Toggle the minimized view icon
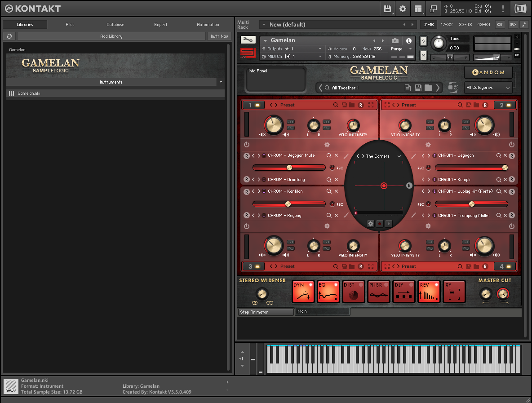The width and height of the screenshot is (532, 403). click(433, 9)
